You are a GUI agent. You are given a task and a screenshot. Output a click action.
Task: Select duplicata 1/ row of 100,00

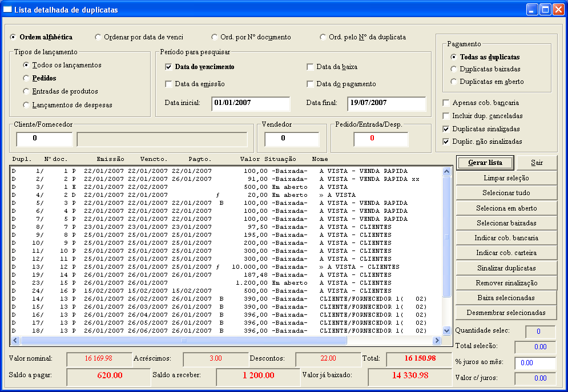coord(227,171)
